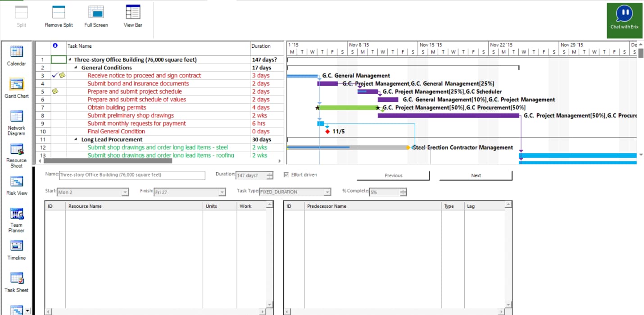This screenshot has height=315, width=644.
Task: Open the Team Planner view
Action: click(x=17, y=214)
